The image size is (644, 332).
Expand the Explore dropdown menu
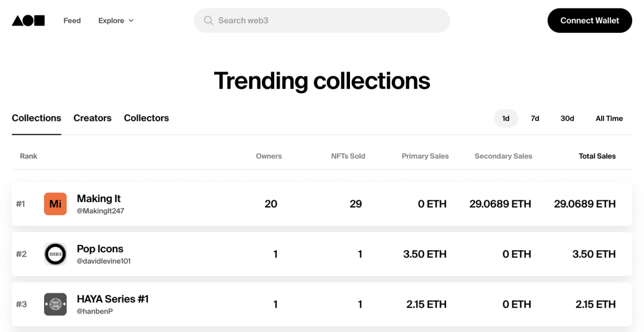coord(112,20)
